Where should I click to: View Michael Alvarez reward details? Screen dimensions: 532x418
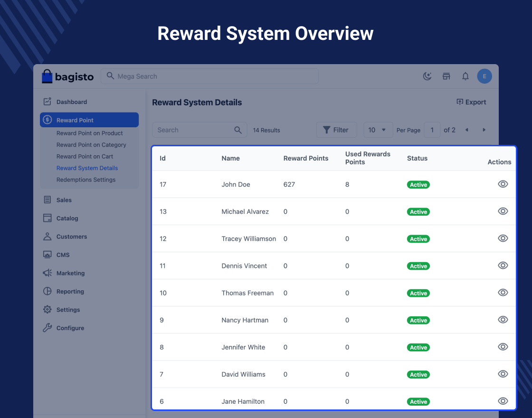click(503, 211)
